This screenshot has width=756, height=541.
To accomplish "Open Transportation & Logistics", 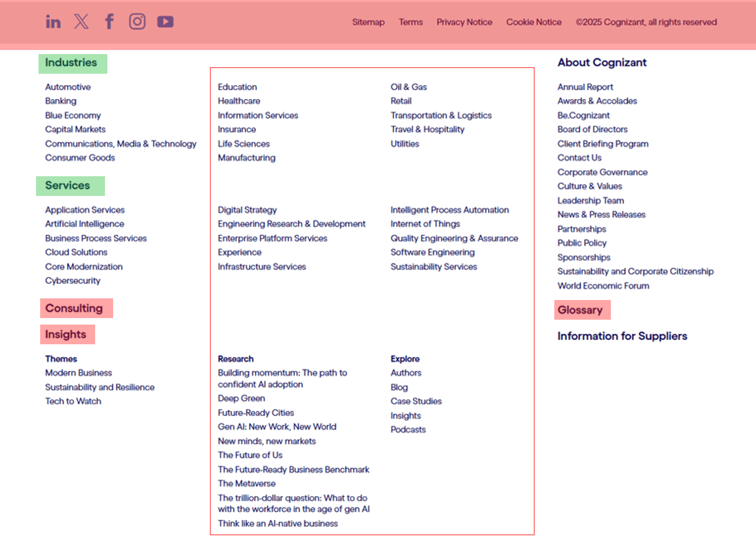I will [441, 116].
